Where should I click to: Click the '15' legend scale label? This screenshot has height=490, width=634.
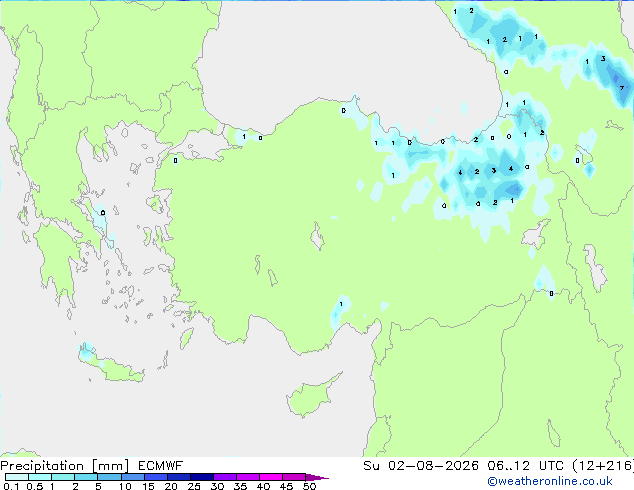[x=148, y=486]
